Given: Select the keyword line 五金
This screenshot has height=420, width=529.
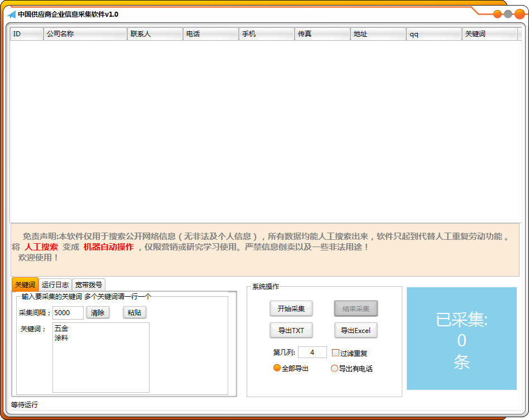Looking at the screenshot, I should (x=61, y=328).
